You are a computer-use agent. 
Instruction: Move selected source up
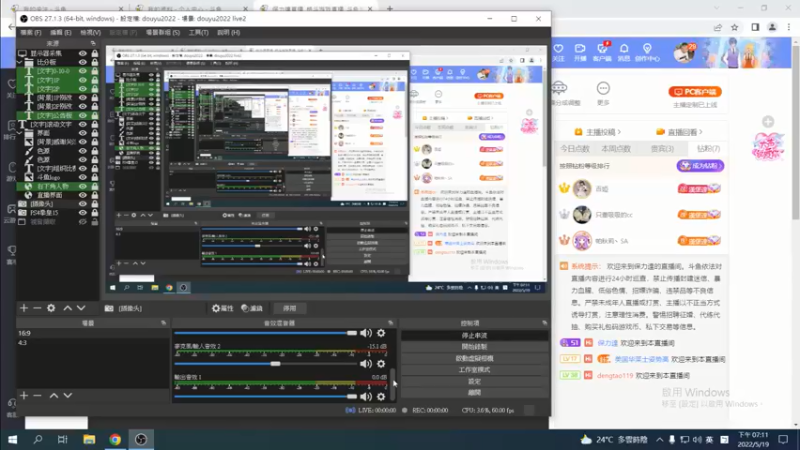(x=67, y=308)
